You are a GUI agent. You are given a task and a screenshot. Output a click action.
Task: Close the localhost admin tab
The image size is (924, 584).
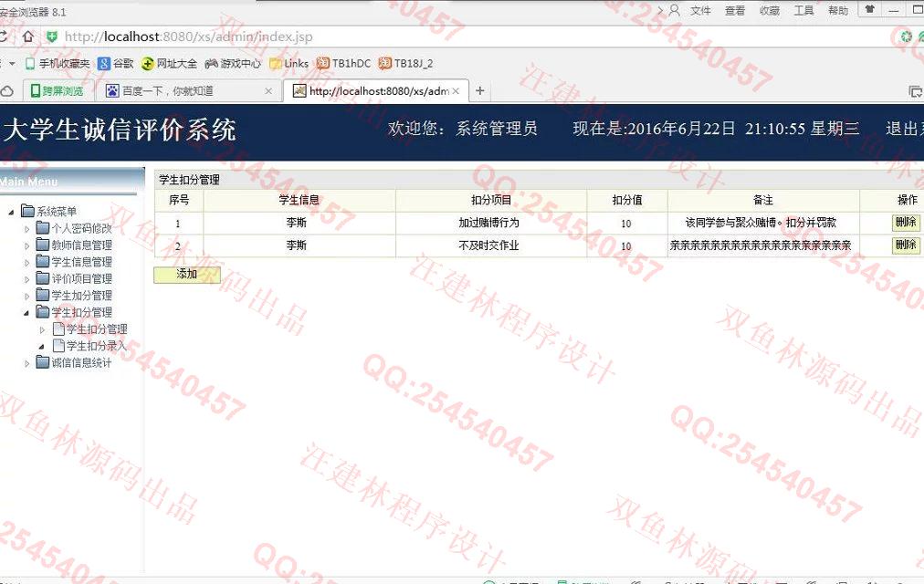click(x=456, y=91)
